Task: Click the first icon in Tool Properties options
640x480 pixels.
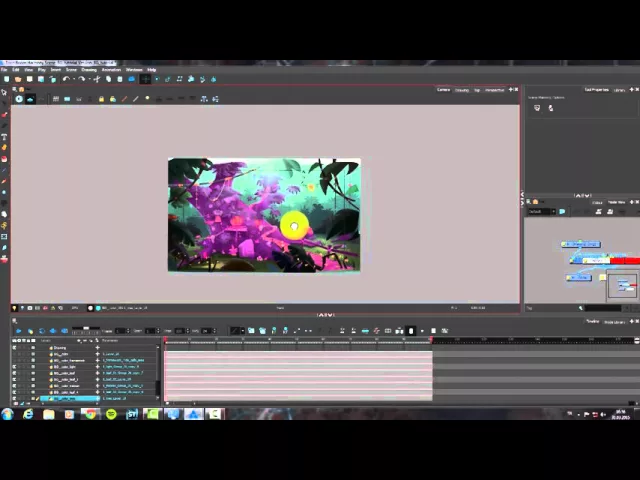Action: point(537,108)
